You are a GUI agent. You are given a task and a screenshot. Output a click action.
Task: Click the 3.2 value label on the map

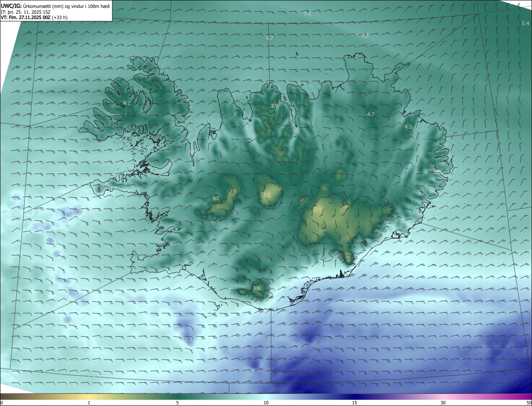(216, 198)
